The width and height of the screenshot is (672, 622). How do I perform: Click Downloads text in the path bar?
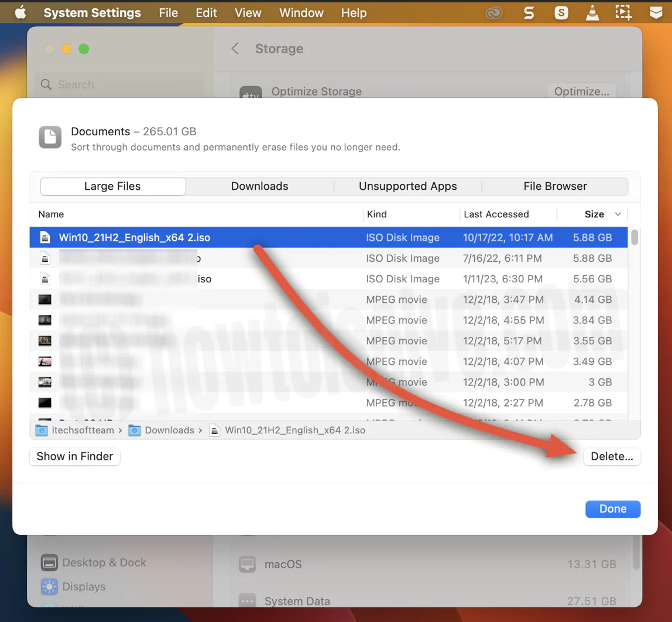[x=169, y=430]
